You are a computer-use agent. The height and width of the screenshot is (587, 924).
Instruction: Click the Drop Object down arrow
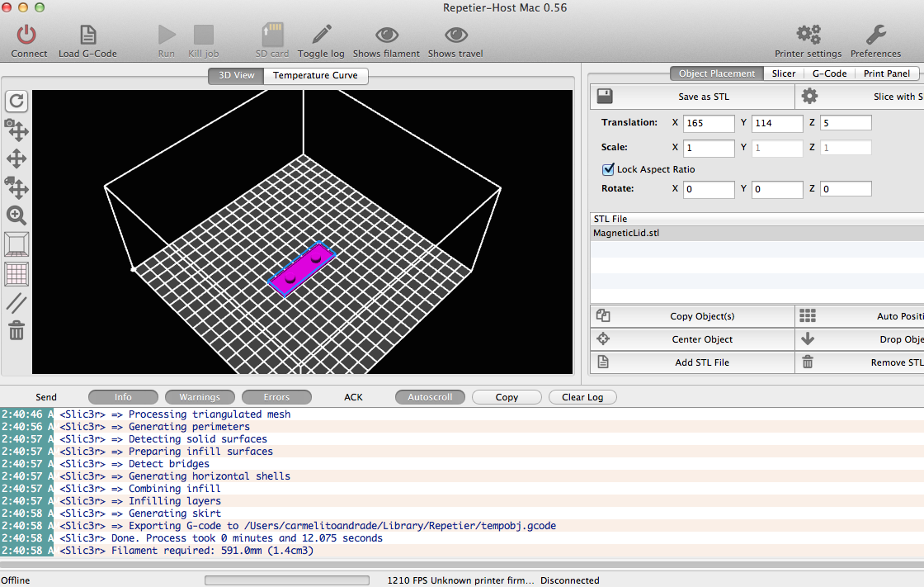click(x=808, y=338)
